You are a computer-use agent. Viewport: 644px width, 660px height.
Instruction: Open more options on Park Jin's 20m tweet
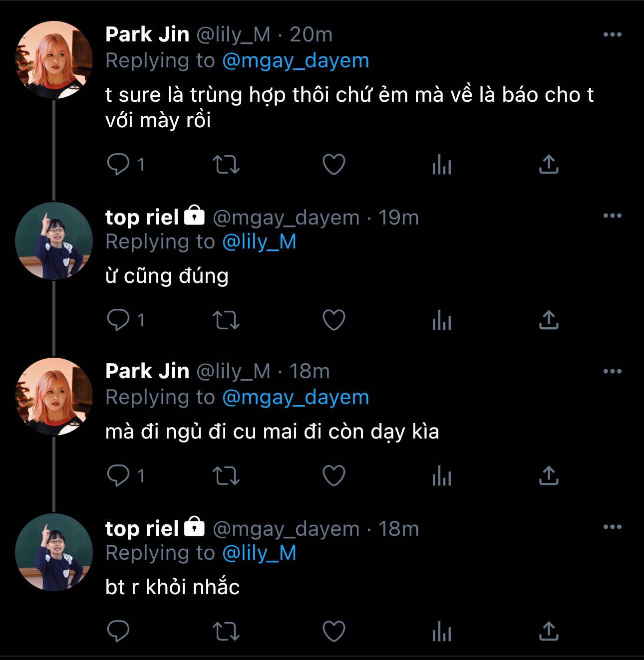point(612,34)
